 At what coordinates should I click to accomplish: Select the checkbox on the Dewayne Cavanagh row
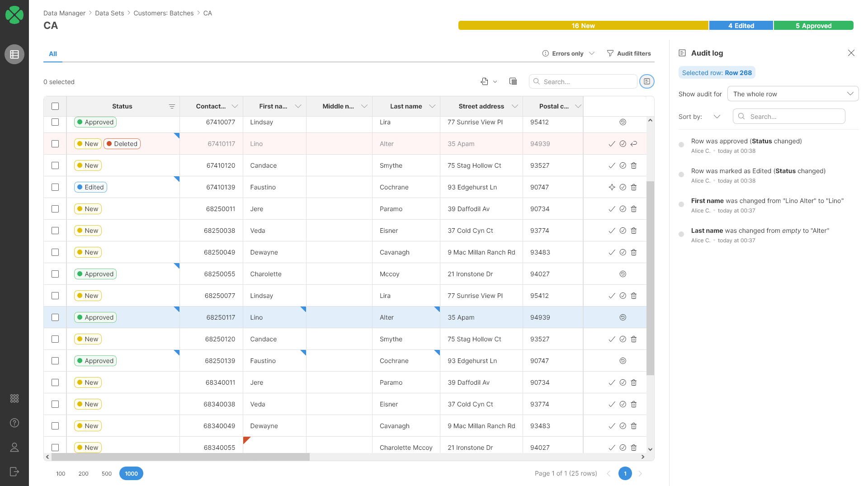pyautogui.click(x=55, y=252)
